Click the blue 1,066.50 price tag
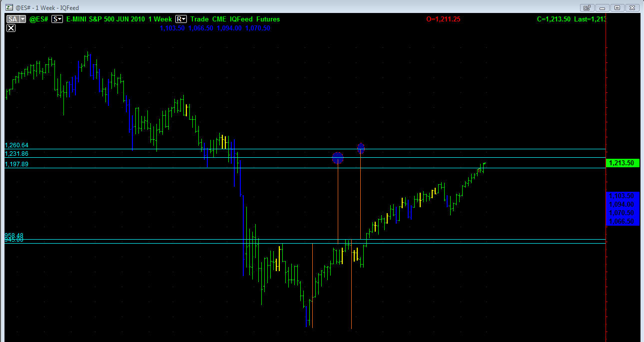This screenshot has height=342, width=644. pos(622,221)
